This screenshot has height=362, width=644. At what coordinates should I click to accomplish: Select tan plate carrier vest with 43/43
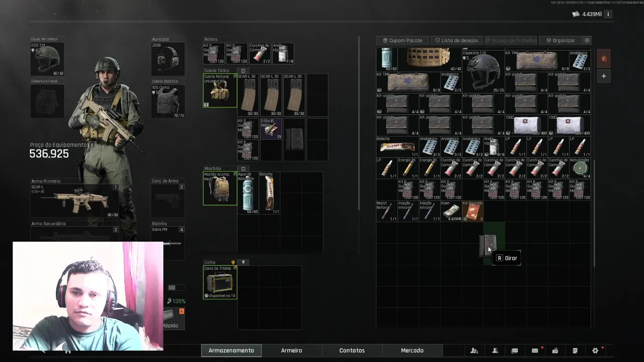point(429,60)
